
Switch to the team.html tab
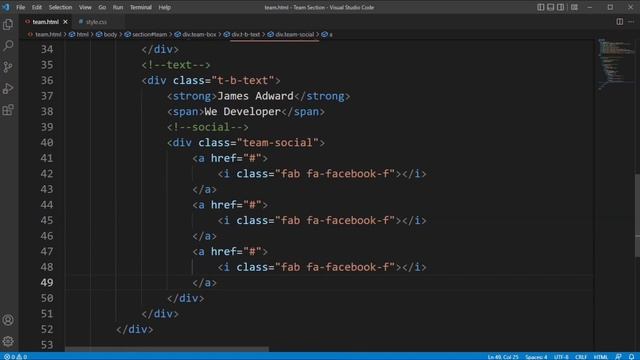click(45, 22)
